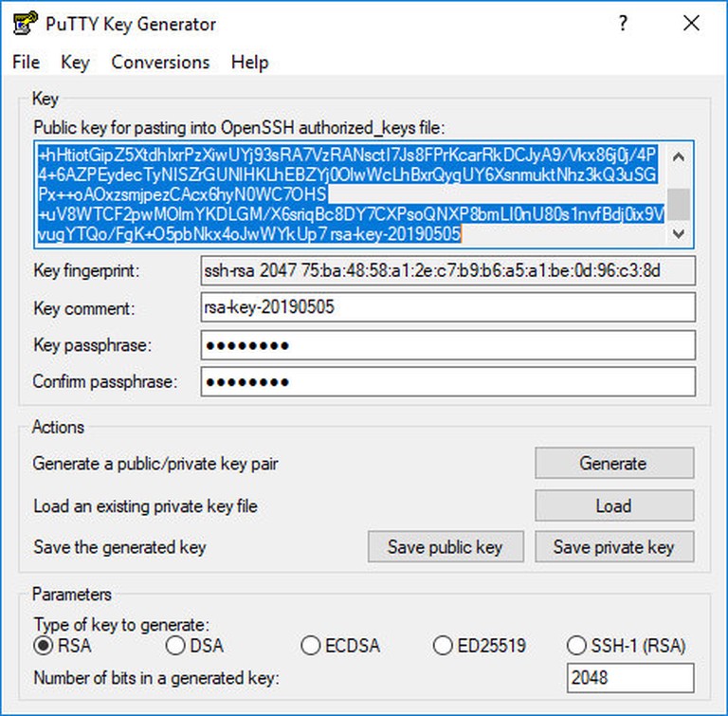Click the Load button
The height and width of the screenshot is (716, 728).
614,505
